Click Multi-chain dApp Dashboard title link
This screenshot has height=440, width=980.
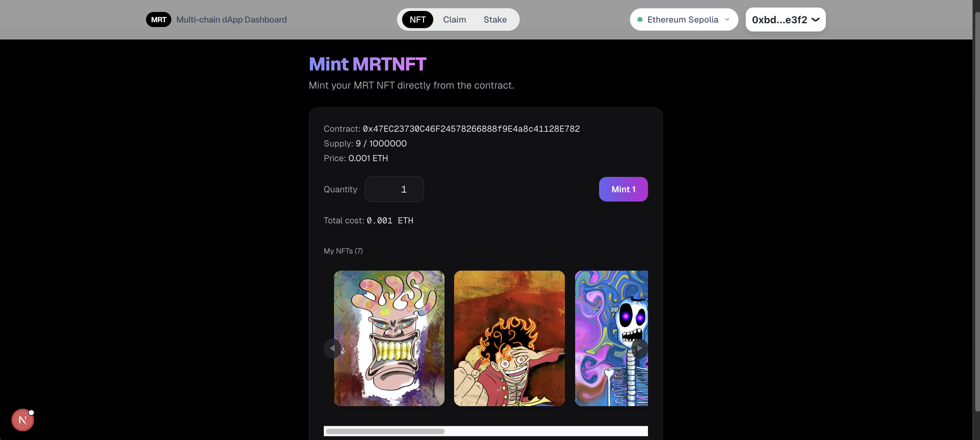[231, 20]
